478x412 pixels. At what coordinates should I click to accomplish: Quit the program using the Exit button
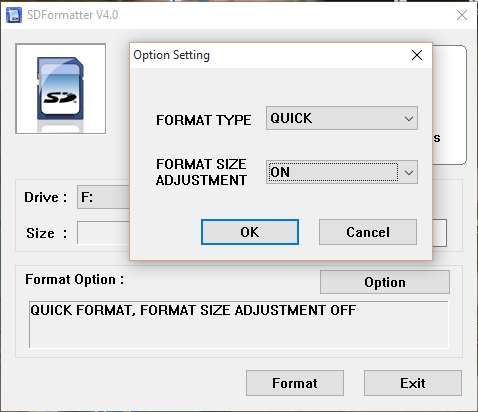click(413, 383)
